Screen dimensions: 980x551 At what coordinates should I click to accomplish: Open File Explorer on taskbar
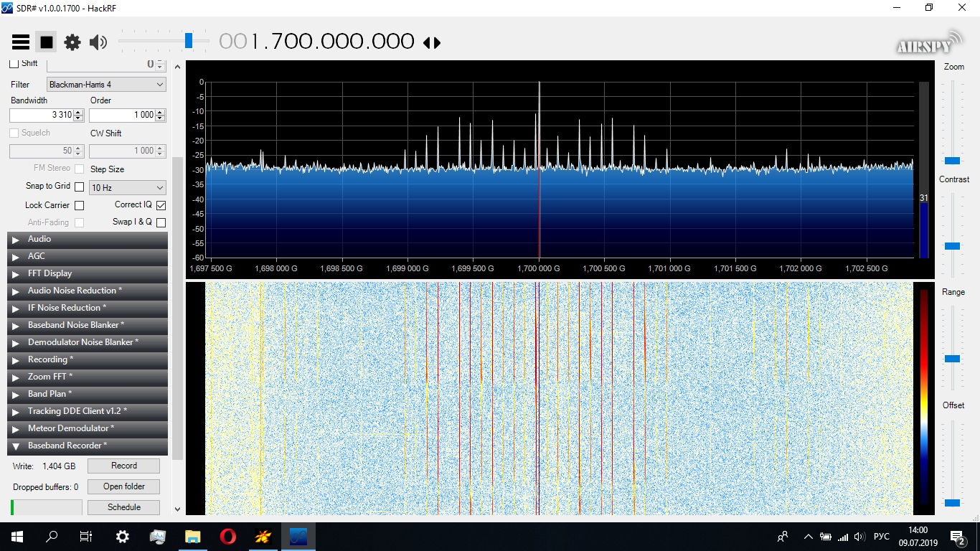click(192, 537)
